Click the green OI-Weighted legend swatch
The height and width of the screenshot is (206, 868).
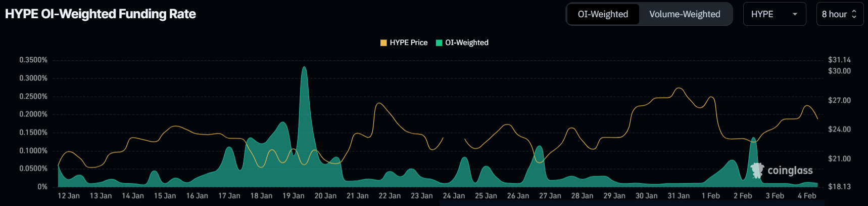coord(439,43)
